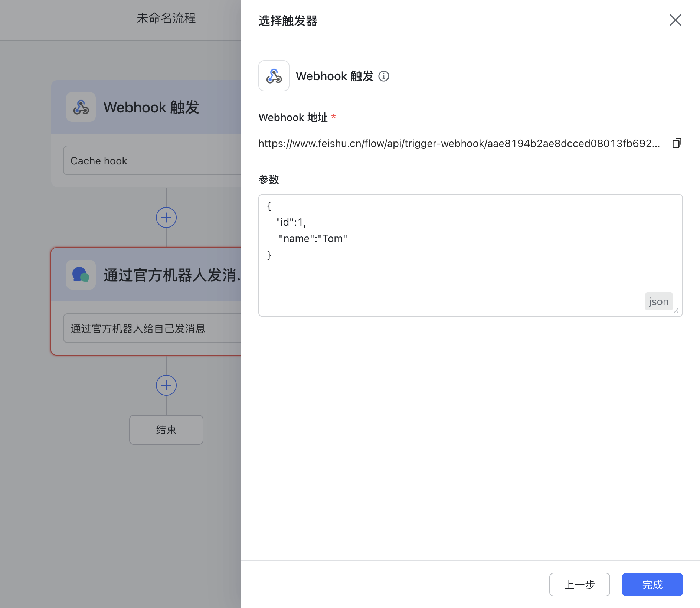Click the "id":1, line in editor

[x=291, y=222]
